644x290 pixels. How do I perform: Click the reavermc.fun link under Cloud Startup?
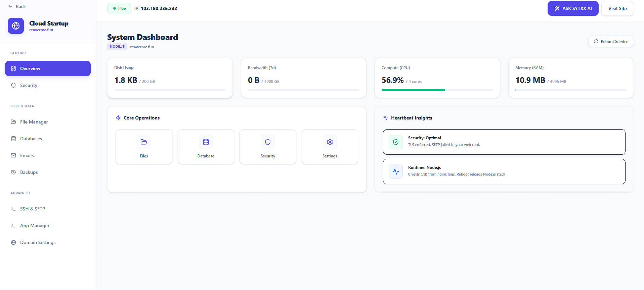click(x=41, y=30)
